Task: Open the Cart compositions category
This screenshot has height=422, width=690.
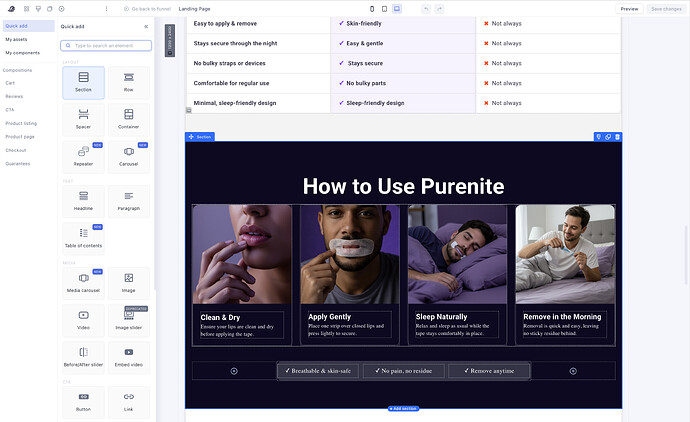Action: [x=10, y=83]
